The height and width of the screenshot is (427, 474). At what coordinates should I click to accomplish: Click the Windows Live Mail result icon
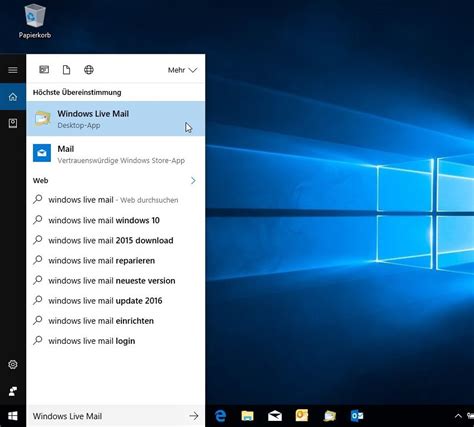pos(42,118)
